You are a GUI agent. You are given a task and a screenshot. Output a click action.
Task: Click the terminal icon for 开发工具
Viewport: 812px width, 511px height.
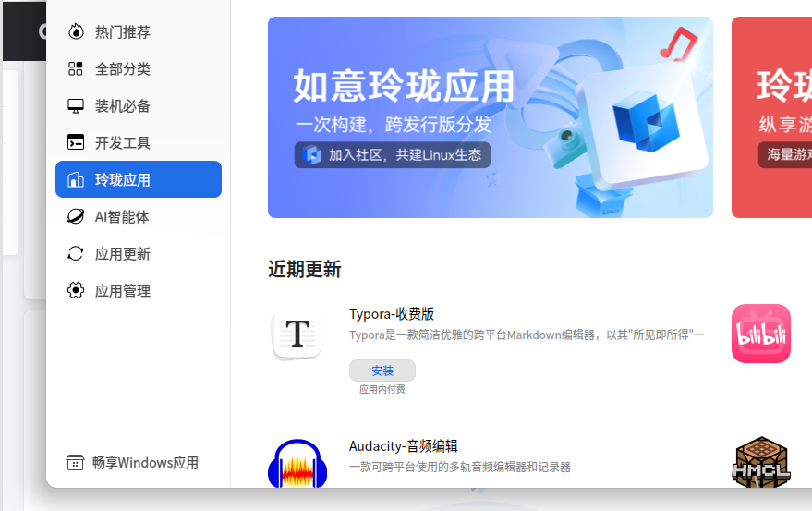click(76, 142)
